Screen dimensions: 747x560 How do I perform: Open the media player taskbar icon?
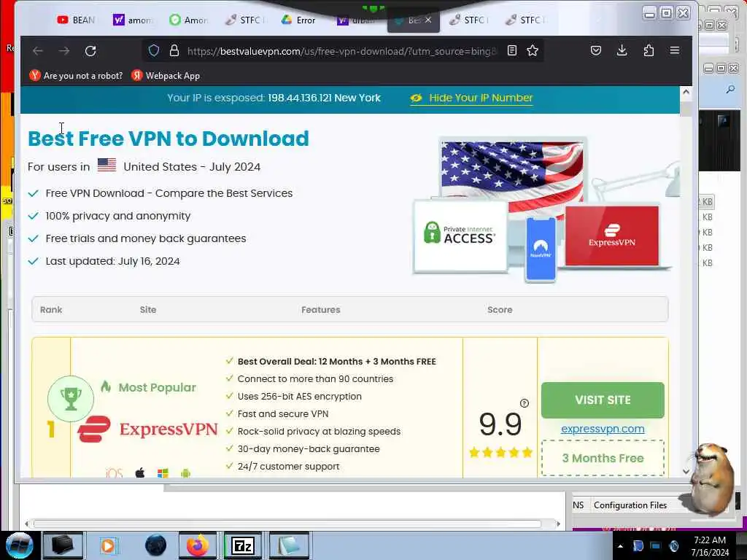point(108,545)
